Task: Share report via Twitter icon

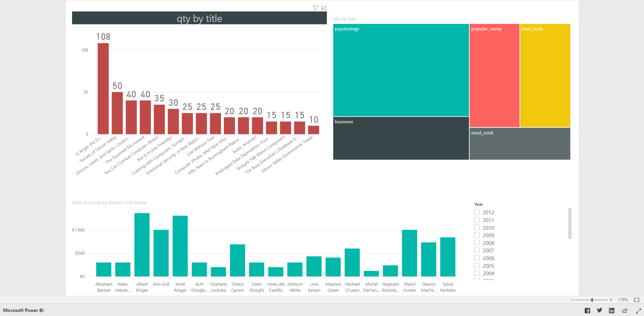Action: click(x=600, y=310)
